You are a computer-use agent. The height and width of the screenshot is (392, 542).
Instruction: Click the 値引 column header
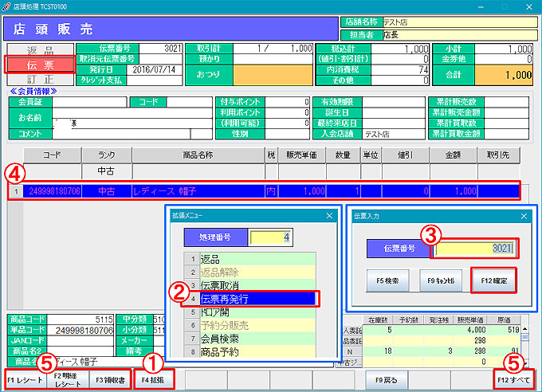point(406,155)
